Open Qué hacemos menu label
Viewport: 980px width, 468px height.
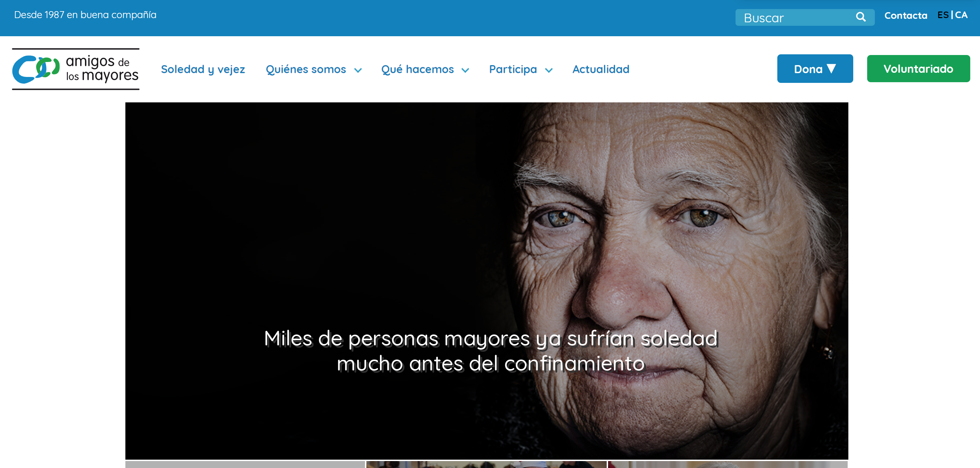[417, 69]
